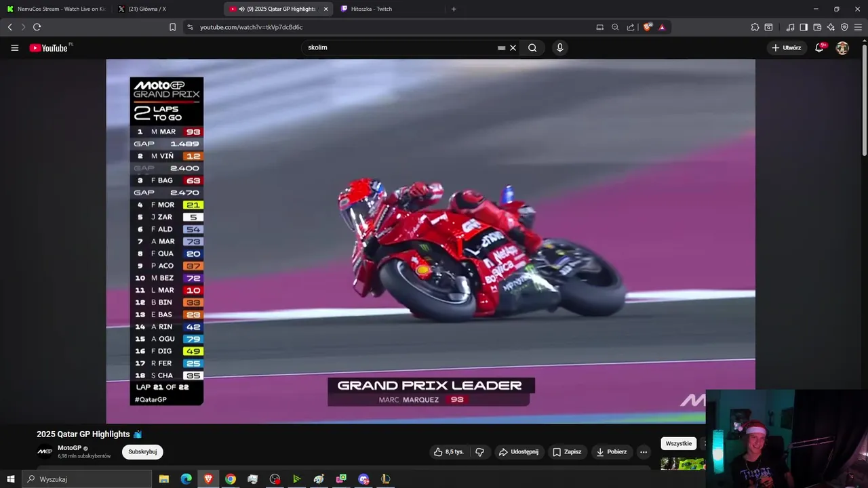
Task: Like the video with 8,5 tys.
Action: [x=448, y=452]
